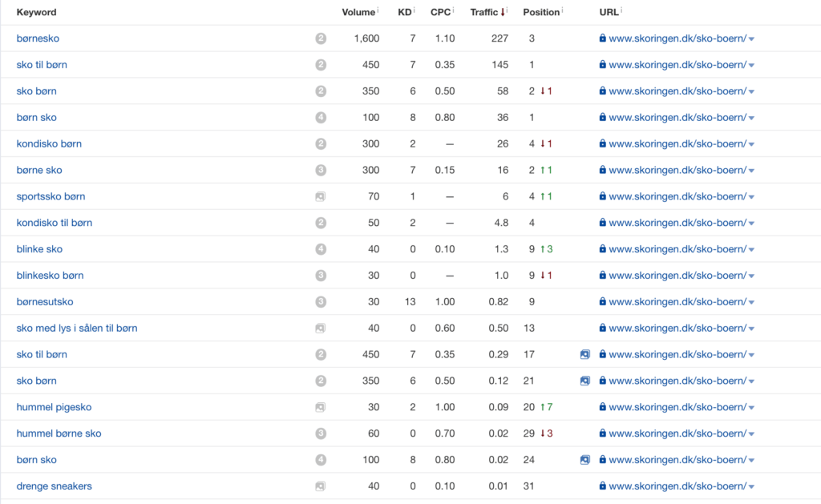Sort by CPC column header

[x=440, y=12]
